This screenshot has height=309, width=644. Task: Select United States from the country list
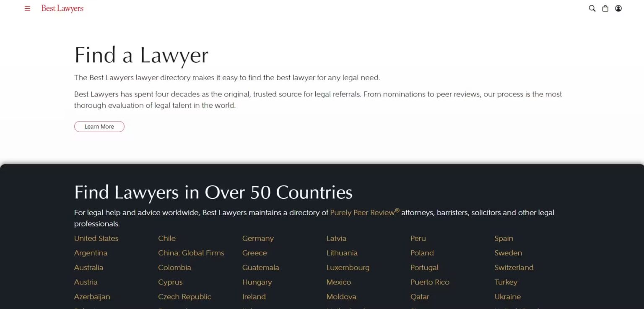coord(96,238)
